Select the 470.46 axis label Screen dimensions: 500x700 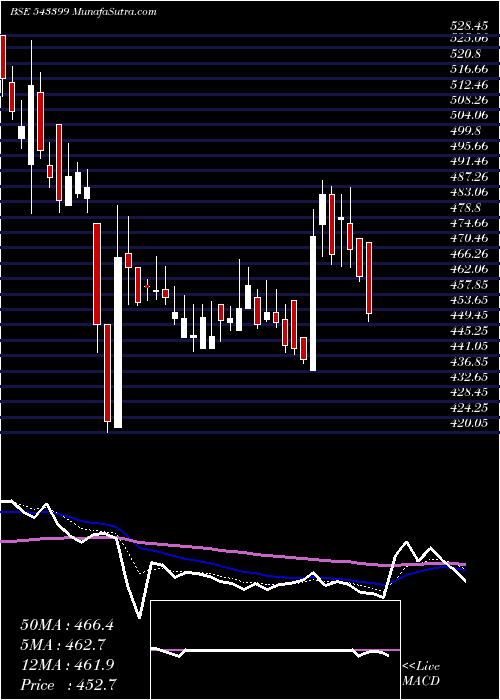468,238
